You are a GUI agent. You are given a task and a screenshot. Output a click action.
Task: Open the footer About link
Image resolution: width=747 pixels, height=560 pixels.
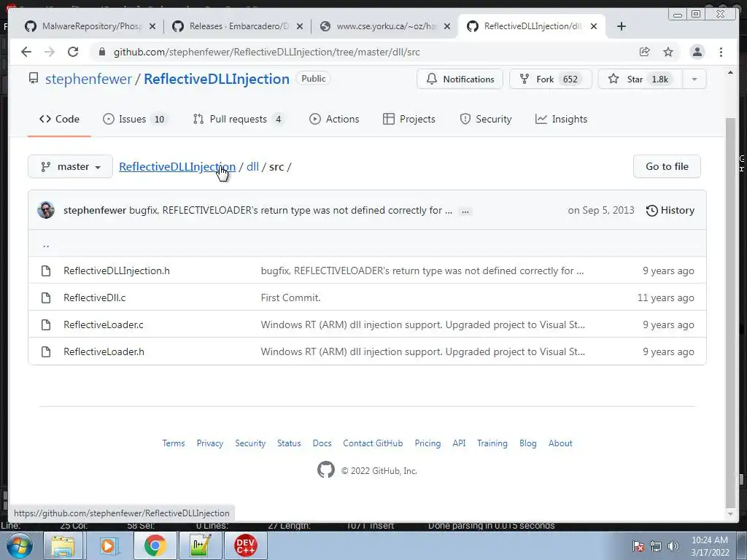[560, 443]
